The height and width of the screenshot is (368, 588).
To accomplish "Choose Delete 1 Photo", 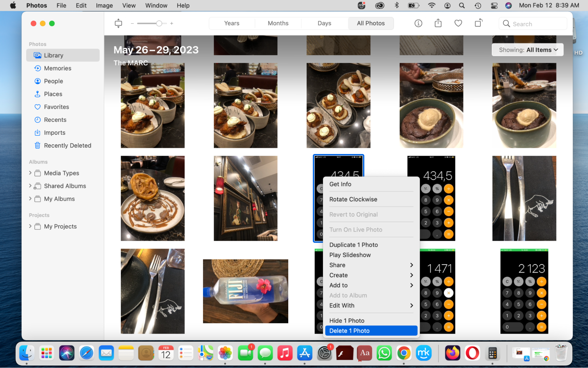I will pyautogui.click(x=371, y=331).
